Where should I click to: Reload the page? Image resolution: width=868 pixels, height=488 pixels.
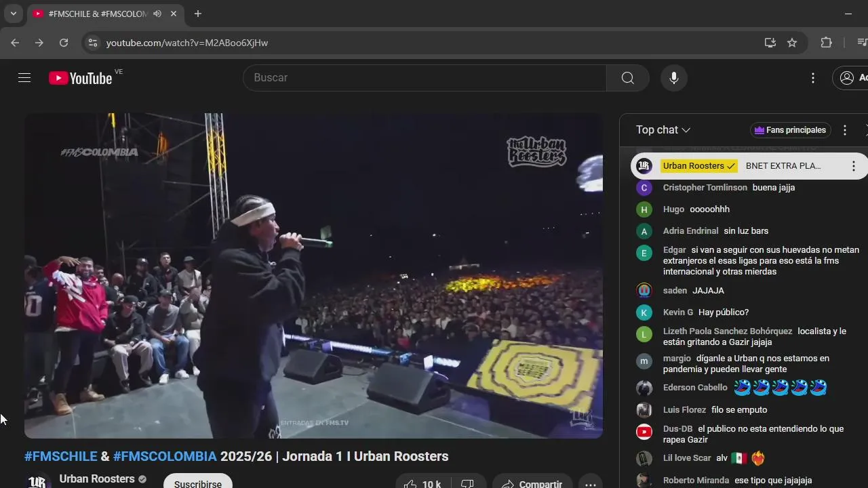64,43
